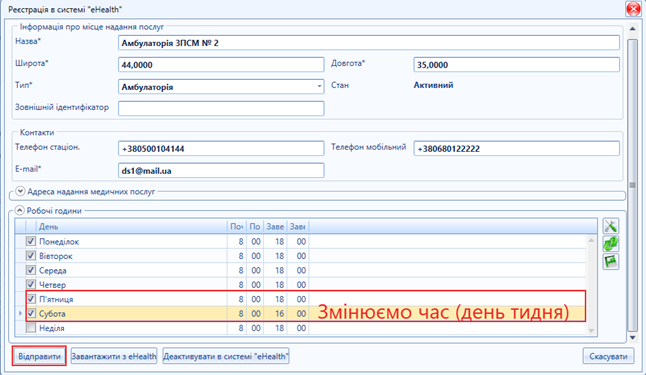Toggle the Середа checkbox
The height and width of the screenshot is (375, 646).
[x=31, y=270]
